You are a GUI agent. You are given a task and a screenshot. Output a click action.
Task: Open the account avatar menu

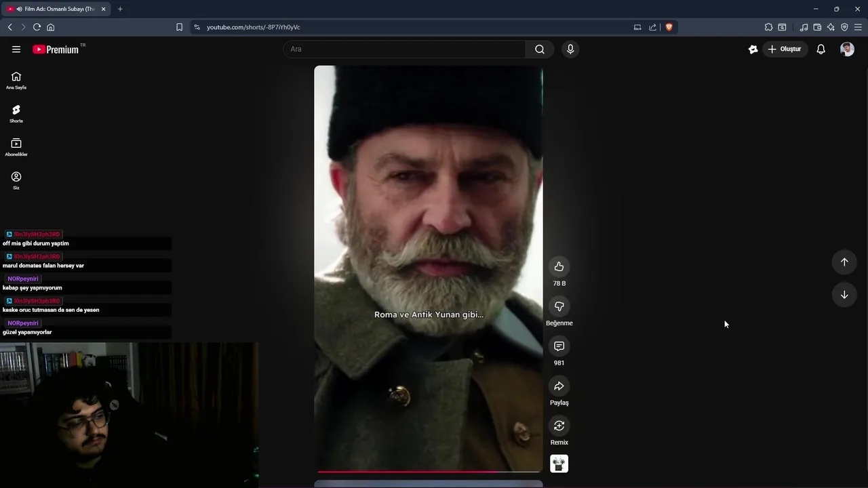click(847, 49)
